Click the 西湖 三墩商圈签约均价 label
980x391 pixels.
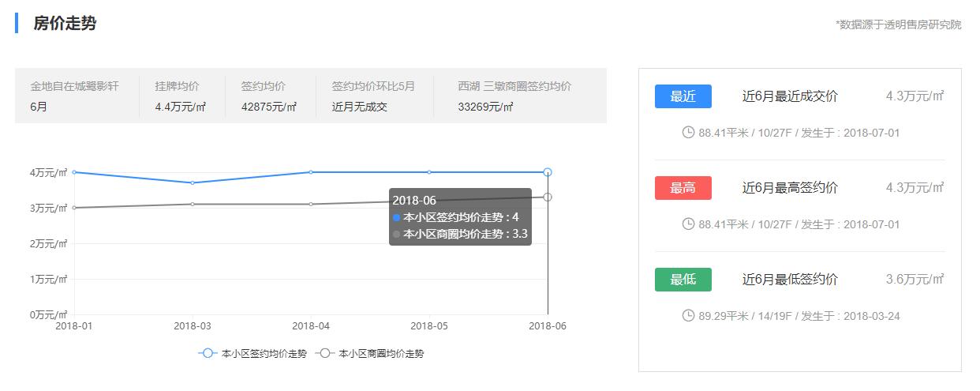point(514,86)
